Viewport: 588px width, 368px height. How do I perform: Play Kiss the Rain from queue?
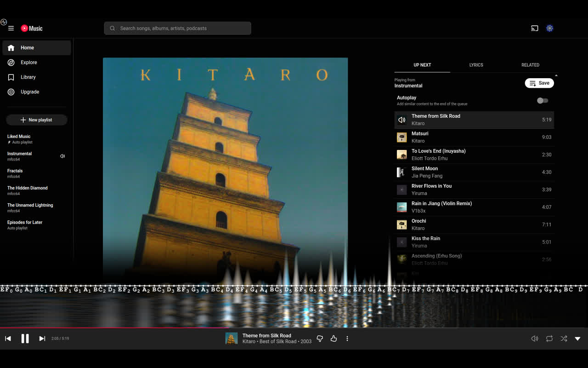click(x=474, y=242)
